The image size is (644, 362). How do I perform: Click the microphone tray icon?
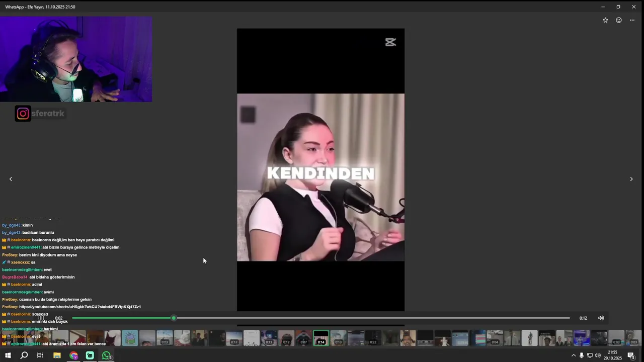click(582, 355)
